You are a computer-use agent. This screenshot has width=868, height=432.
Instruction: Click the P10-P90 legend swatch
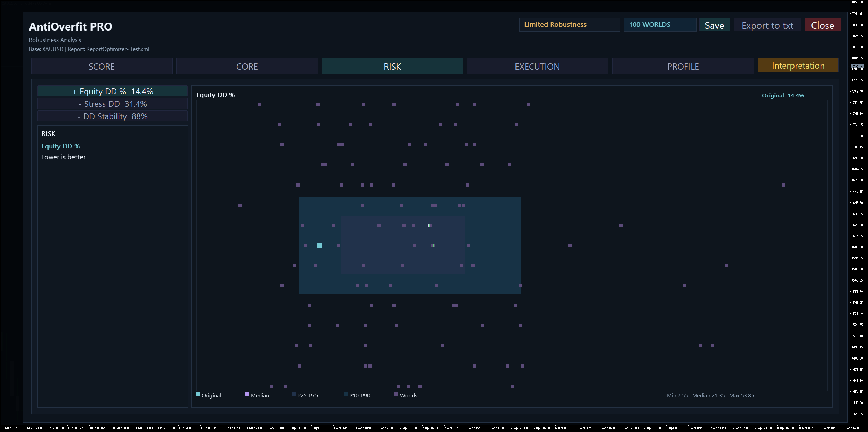(346, 395)
